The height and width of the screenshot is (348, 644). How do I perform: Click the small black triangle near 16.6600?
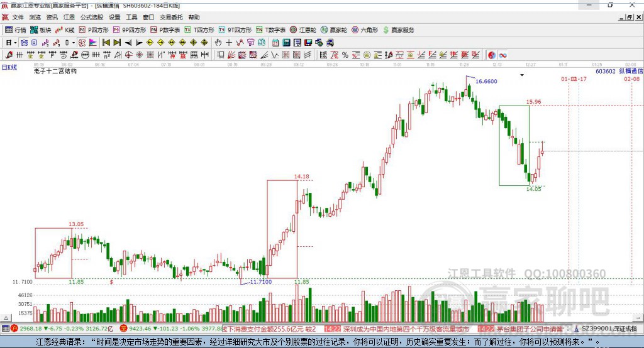[522, 75]
